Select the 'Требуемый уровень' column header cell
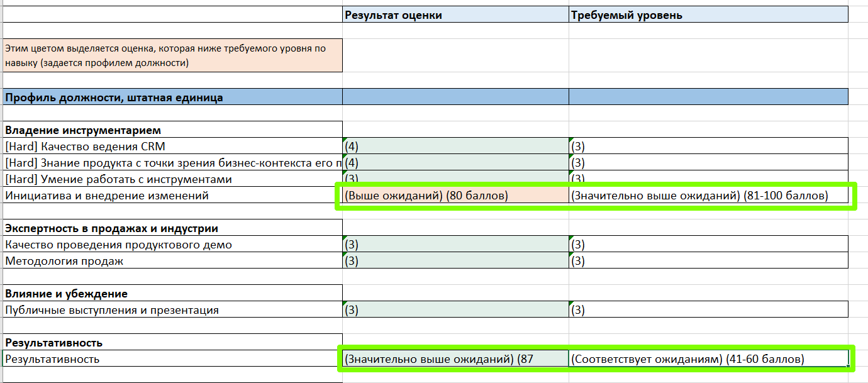The image size is (868, 383). pyautogui.click(x=708, y=14)
